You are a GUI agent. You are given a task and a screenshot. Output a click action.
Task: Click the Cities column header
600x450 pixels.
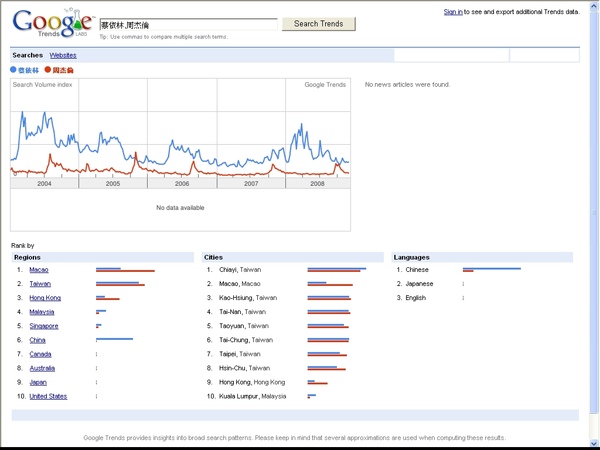pos(293,258)
